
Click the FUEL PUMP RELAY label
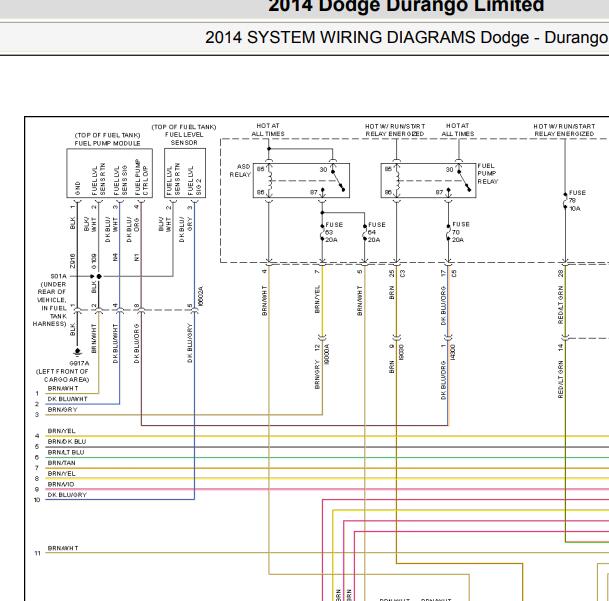coord(487,174)
